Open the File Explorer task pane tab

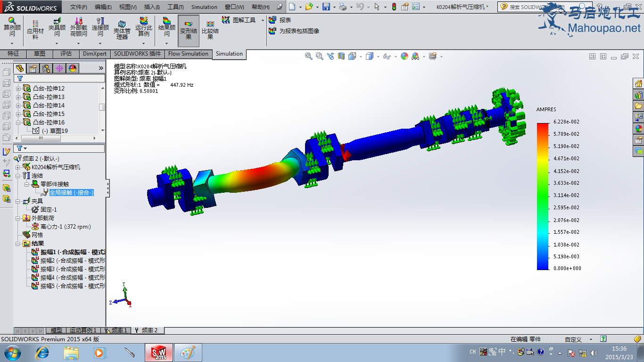[x=638, y=106]
